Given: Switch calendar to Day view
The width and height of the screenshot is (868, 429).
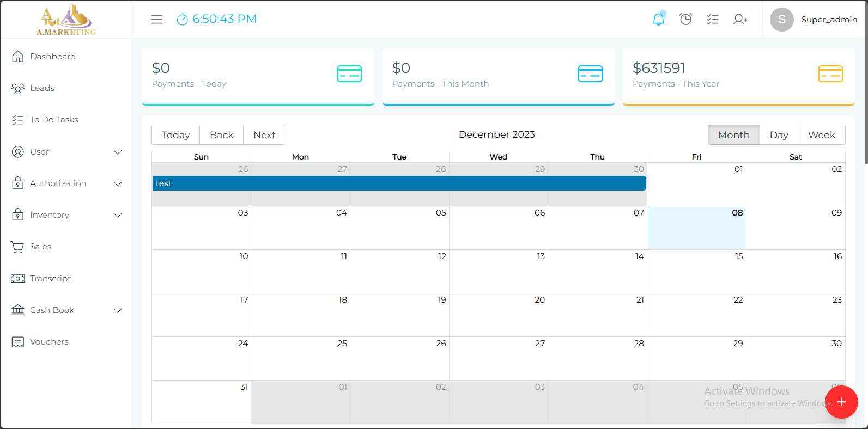Looking at the screenshot, I should pos(778,135).
